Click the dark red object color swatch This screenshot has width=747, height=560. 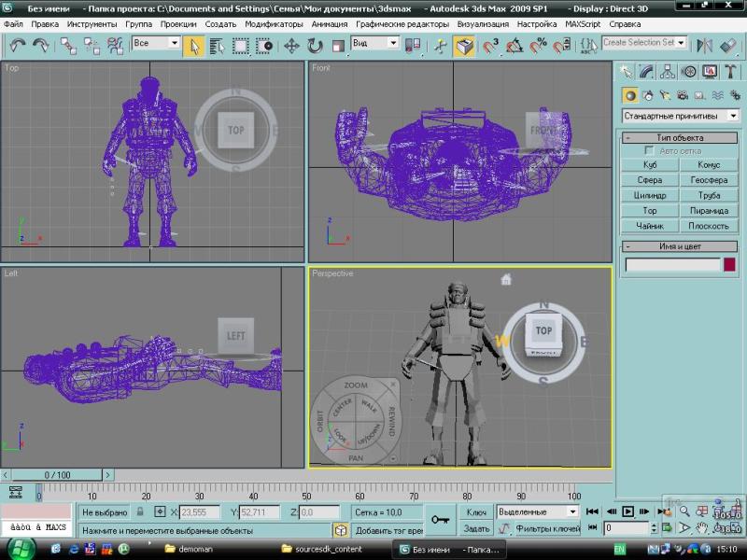click(729, 265)
